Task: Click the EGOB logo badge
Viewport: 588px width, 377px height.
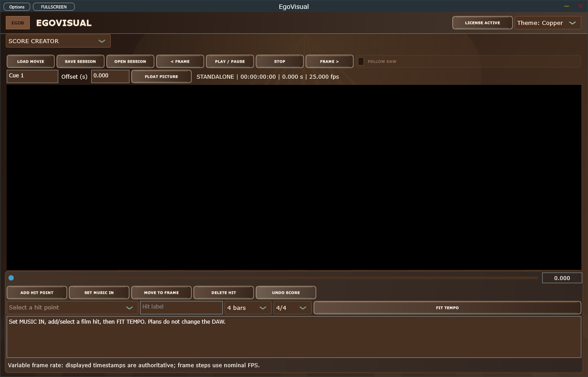Action: (18, 23)
